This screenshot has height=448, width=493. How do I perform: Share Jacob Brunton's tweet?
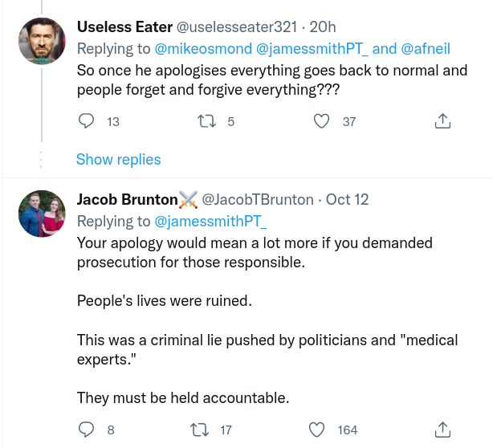click(441, 430)
